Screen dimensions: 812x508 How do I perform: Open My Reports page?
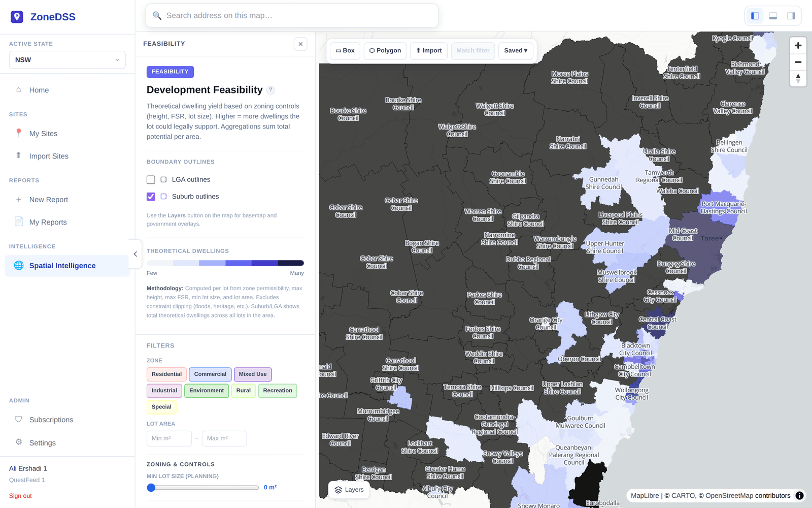pos(48,222)
